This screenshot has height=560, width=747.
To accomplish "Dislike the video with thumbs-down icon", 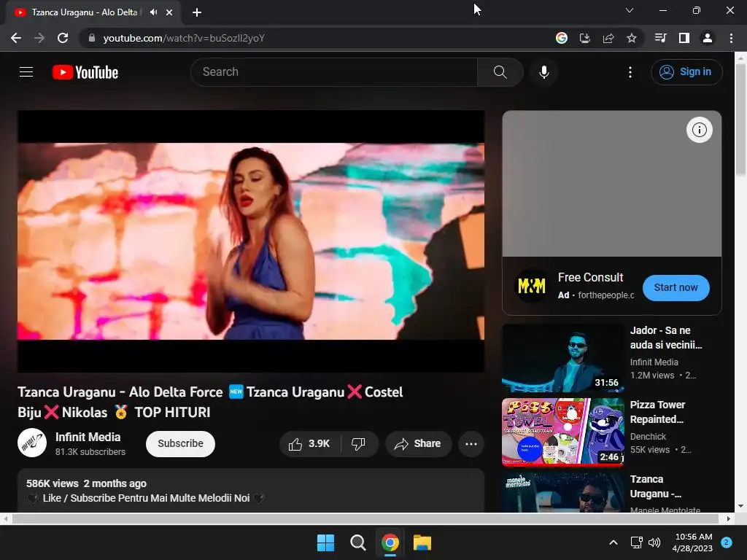I will click(359, 444).
